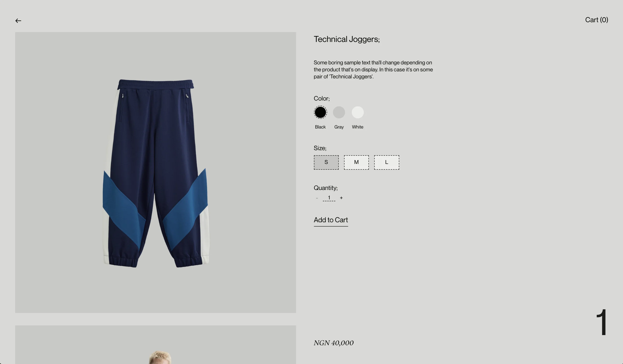Pick the White color swatch
The height and width of the screenshot is (364, 623).
[x=358, y=112]
